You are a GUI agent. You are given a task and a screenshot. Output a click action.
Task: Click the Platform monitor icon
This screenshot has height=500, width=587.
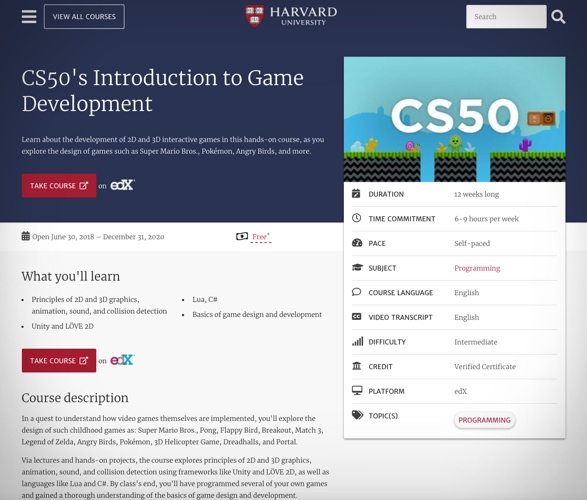coord(357,390)
